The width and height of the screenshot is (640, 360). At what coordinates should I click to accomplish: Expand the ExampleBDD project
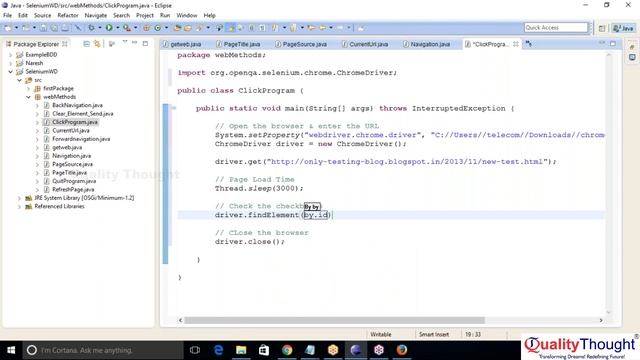(11, 55)
